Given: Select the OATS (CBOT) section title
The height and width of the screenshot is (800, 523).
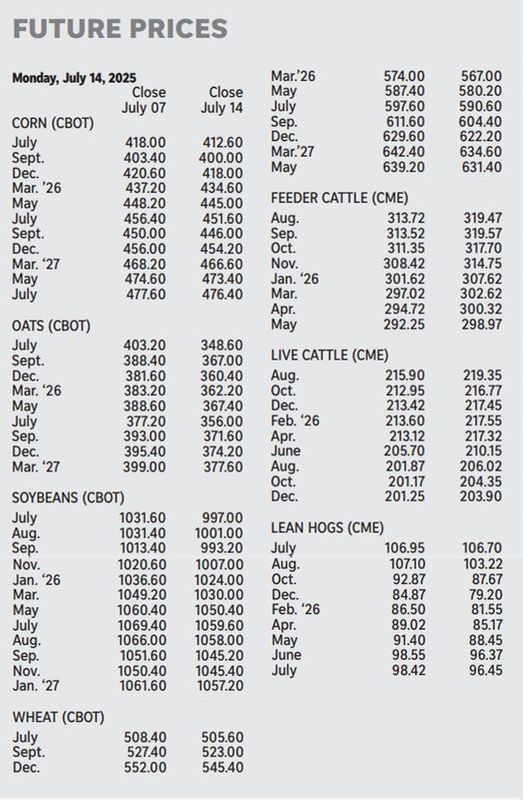Looking at the screenshot, I should coord(51,326).
